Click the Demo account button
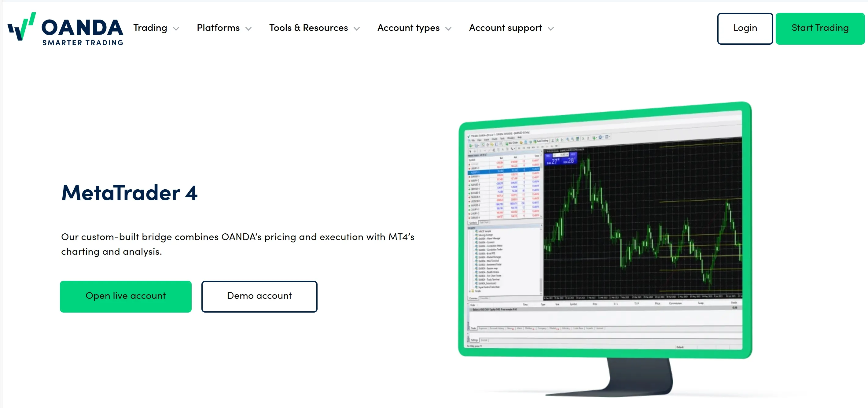Viewport: 868px width, 408px height. pos(259,296)
